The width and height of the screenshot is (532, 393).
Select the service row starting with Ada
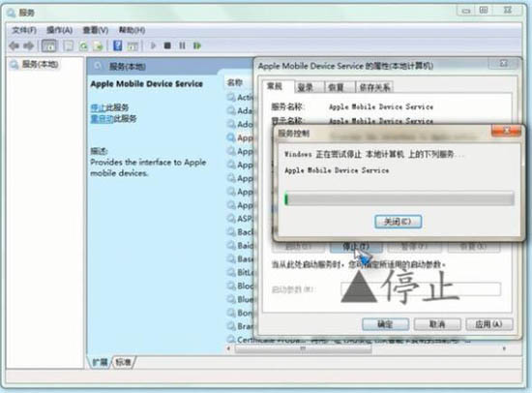point(241,110)
